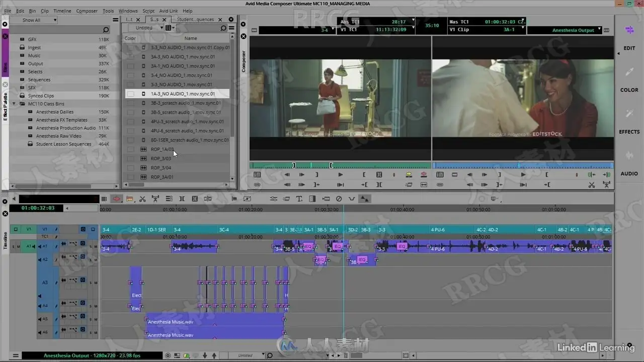Open the Composer menu
Image resolution: width=644 pixels, height=362 pixels.
[87, 11]
